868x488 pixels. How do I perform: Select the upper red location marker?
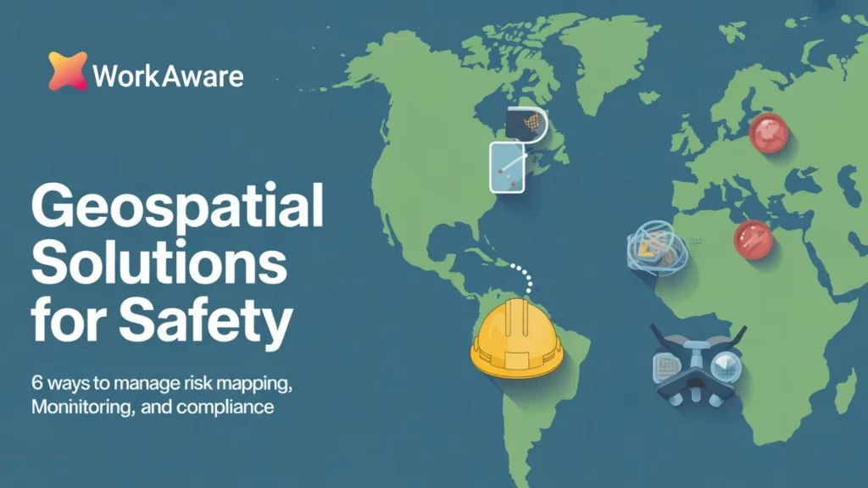coord(768,136)
